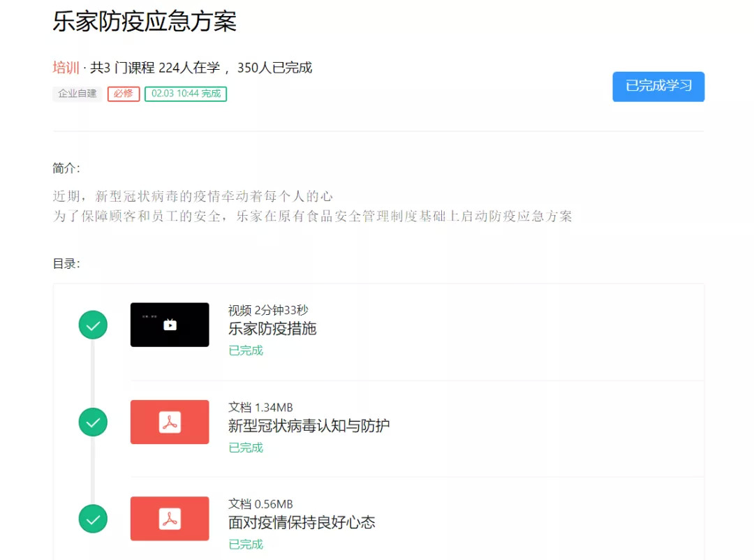The image size is (754, 560).
Task: Click the 企业自建 gray tag
Action: pos(77,94)
